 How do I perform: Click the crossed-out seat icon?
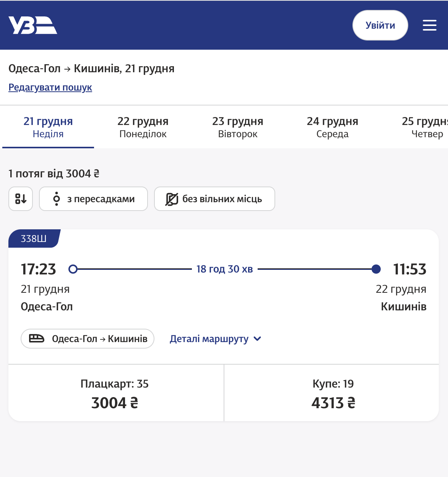tap(172, 199)
